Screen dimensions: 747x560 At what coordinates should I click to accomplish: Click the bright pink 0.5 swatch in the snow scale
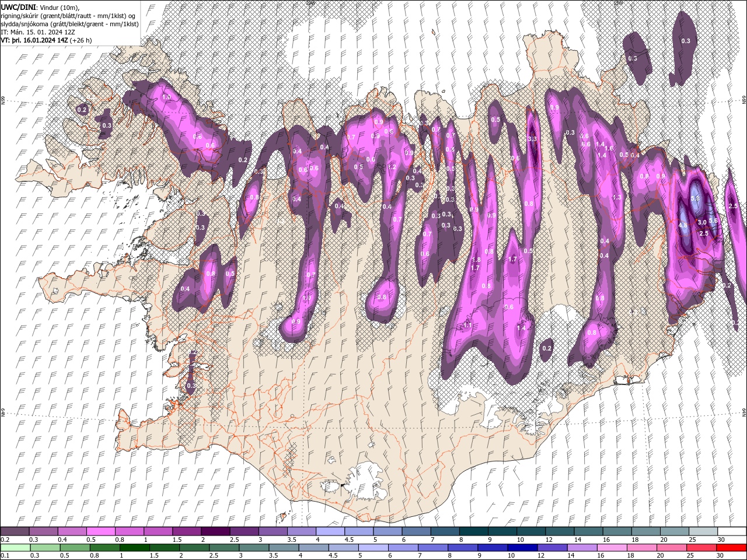coord(100,531)
